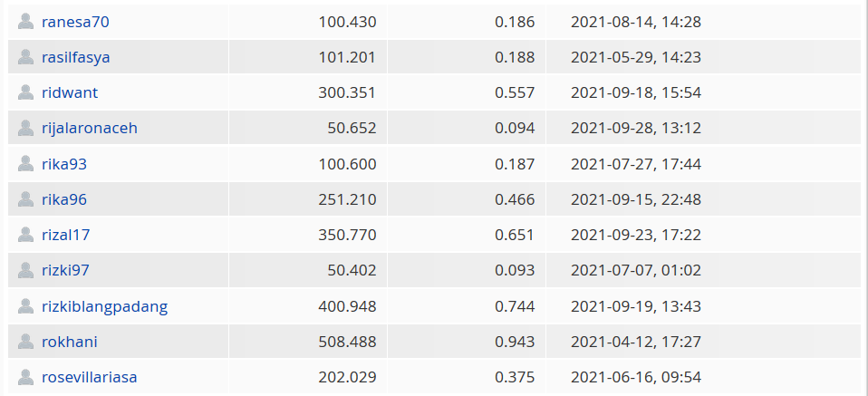The height and width of the screenshot is (396, 868).
Task: Open the rijalaronaceh username link
Action: [x=90, y=129]
